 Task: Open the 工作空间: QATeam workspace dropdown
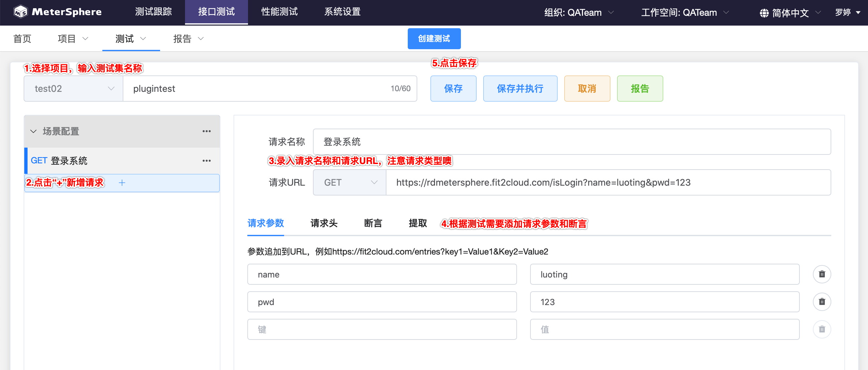(685, 12)
